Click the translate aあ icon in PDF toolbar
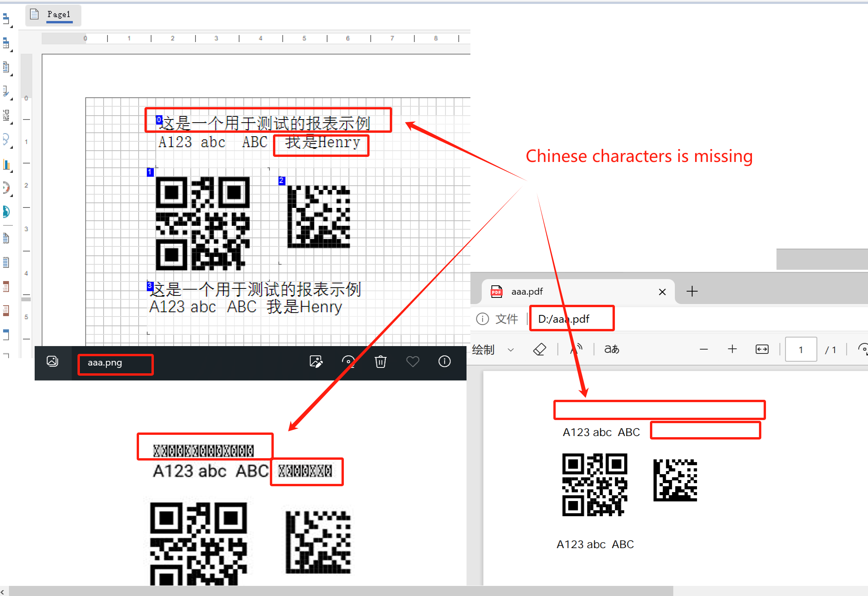 pyautogui.click(x=611, y=349)
